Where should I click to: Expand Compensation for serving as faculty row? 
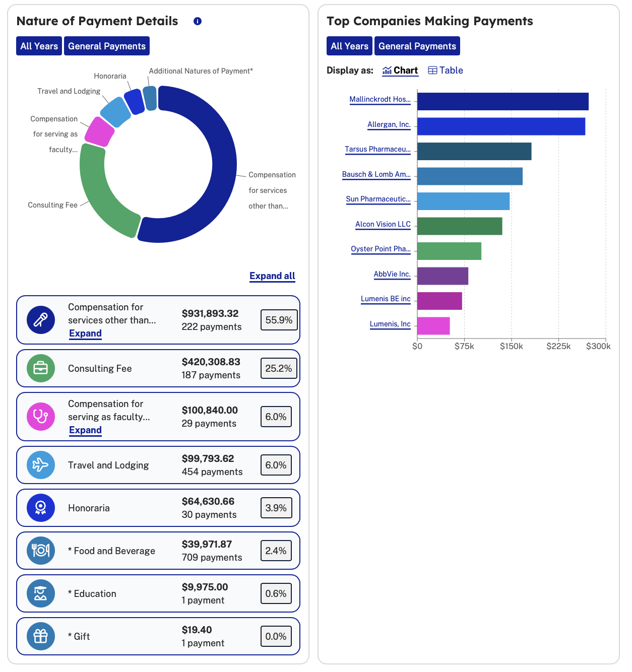tap(85, 430)
